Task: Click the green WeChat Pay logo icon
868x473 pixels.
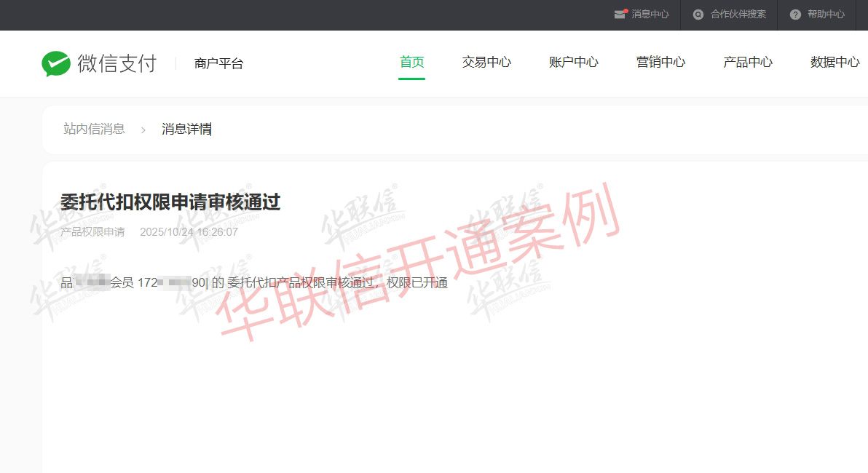Action: tap(56, 63)
